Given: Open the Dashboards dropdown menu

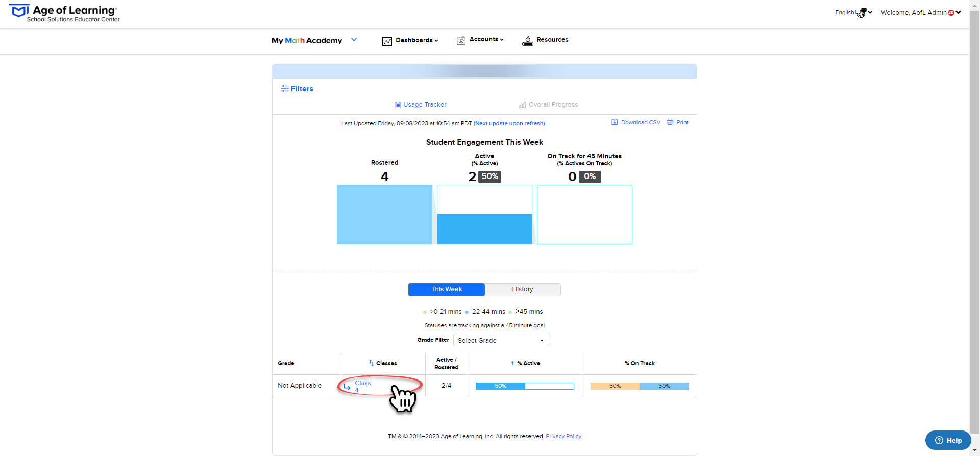Looking at the screenshot, I should [x=410, y=40].
